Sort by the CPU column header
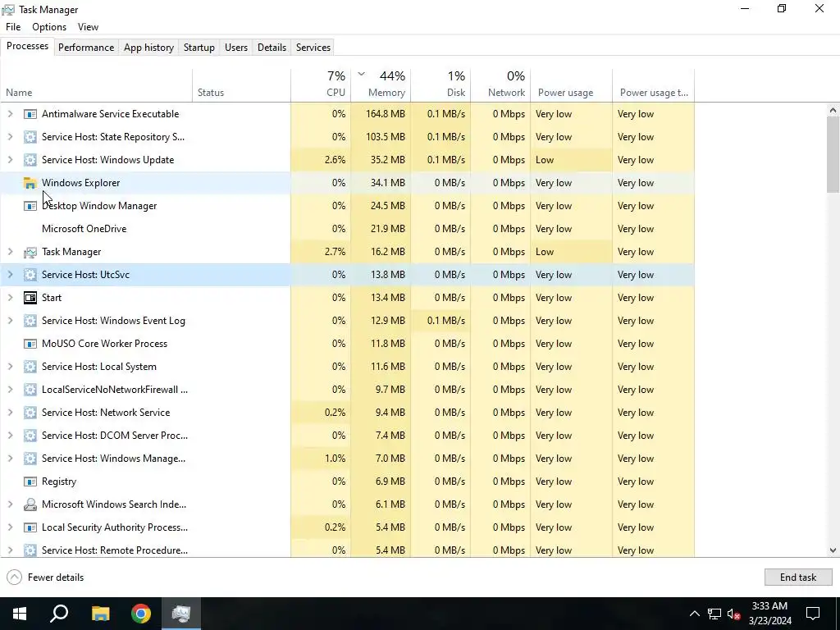This screenshot has width=840, height=630. (321, 85)
